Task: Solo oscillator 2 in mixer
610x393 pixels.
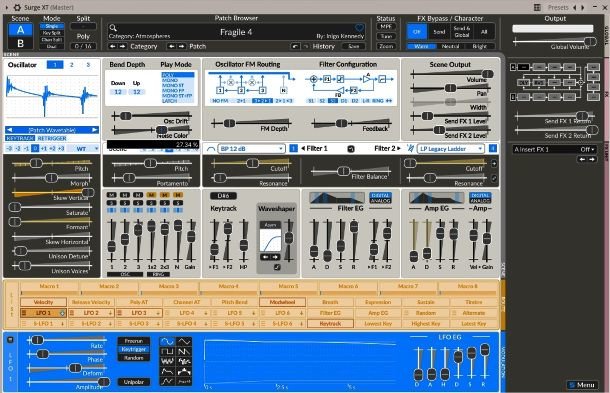Action: [124, 203]
